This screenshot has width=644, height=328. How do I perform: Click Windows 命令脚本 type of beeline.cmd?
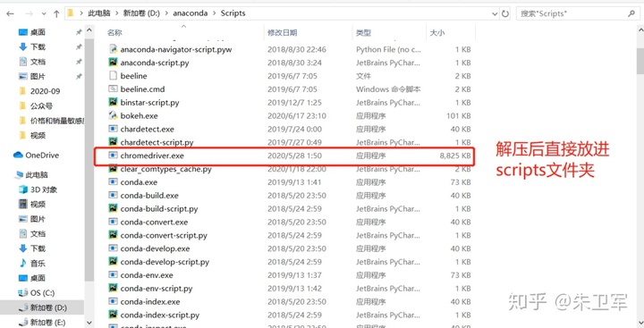tap(388, 89)
